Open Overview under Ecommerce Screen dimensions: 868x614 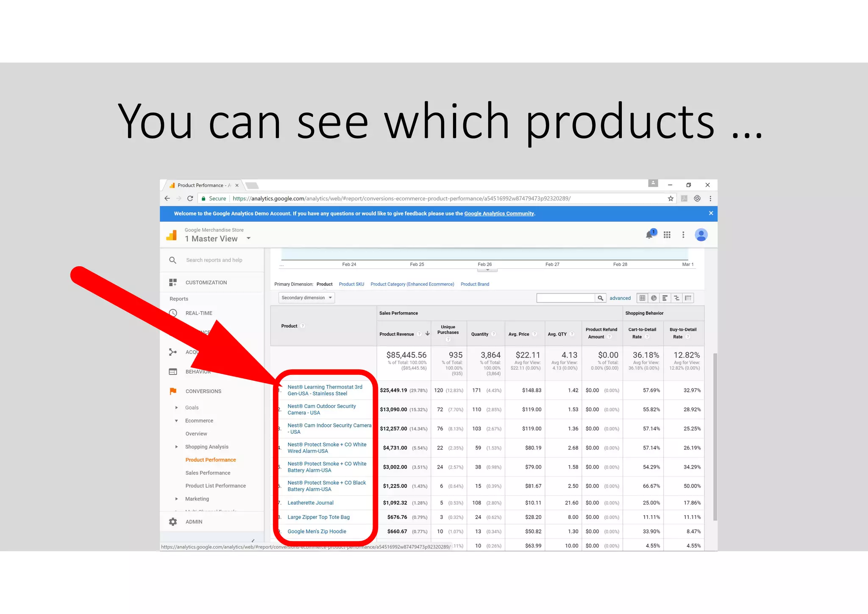tap(196, 434)
